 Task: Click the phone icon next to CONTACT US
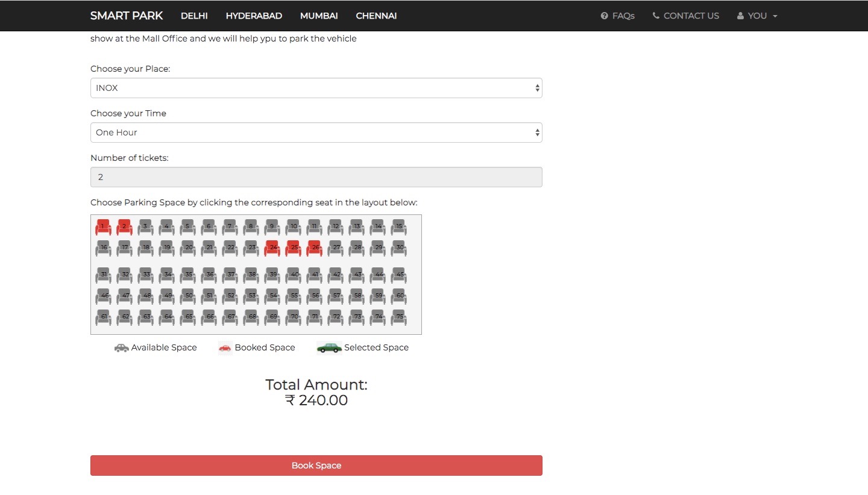pyautogui.click(x=655, y=16)
